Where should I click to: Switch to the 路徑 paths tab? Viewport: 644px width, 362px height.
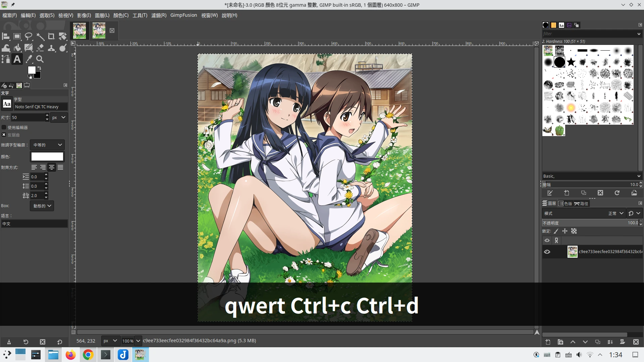(x=581, y=203)
